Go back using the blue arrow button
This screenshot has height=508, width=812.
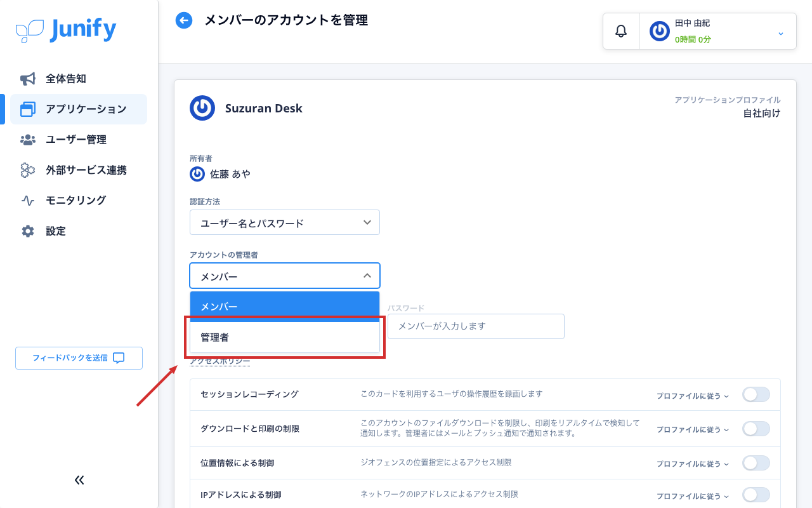coord(184,20)
